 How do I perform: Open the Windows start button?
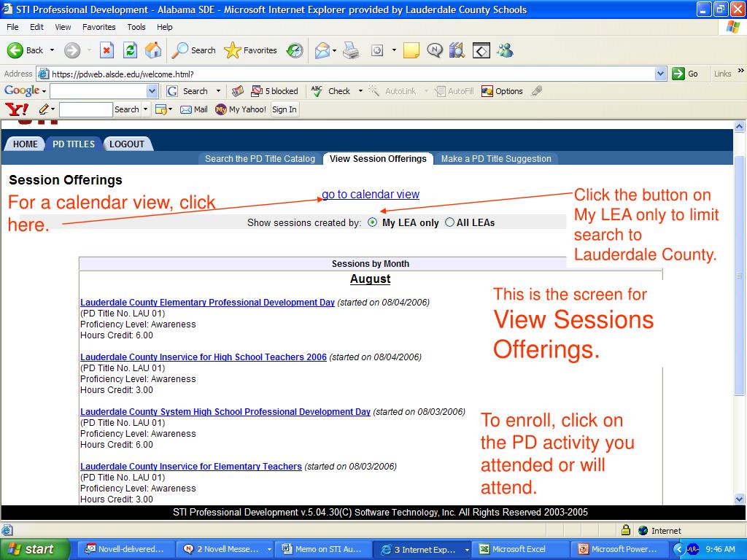pyautogui.click(x=34, y=549)
